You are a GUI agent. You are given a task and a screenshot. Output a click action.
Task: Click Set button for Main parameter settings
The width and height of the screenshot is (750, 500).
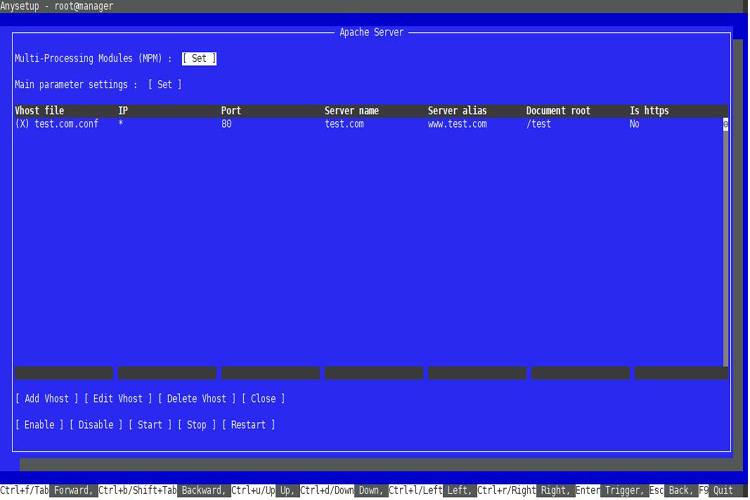point(165,85)
